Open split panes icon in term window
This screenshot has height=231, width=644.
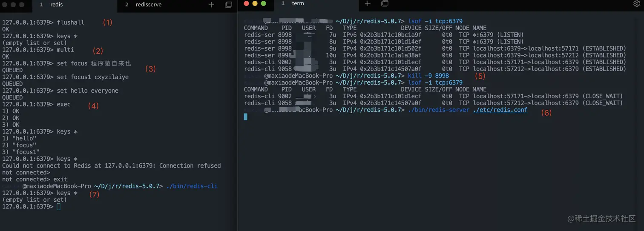385,3
